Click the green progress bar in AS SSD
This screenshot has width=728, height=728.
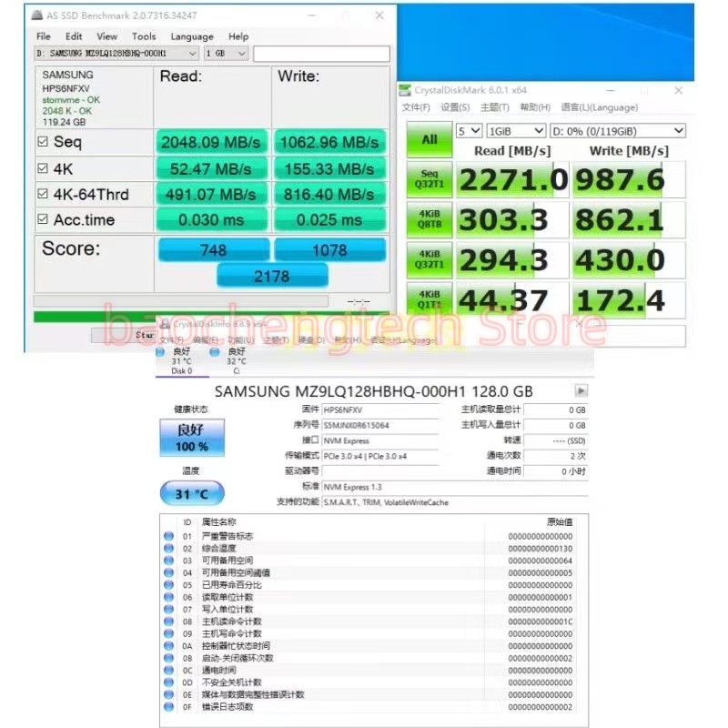211,317
